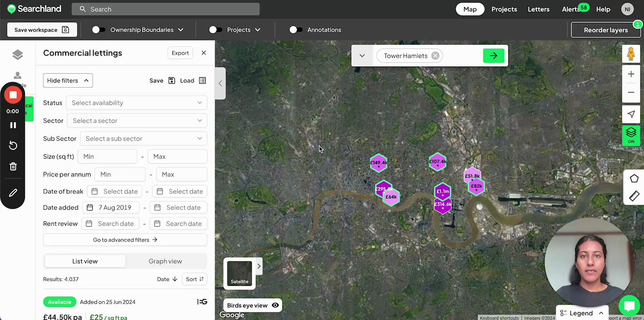
Task: Click the Price per annum Max field
Action: [x=182, y=174]
